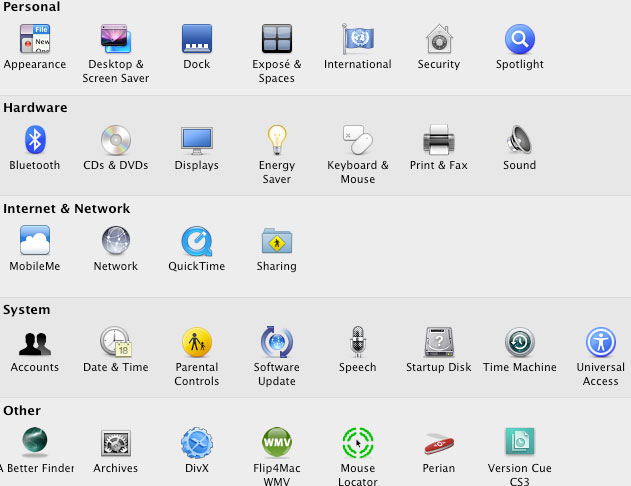The height and width of the screenshot is (486, 631).
Task: Open the Displays preference pane
Action: coord(197,140)
